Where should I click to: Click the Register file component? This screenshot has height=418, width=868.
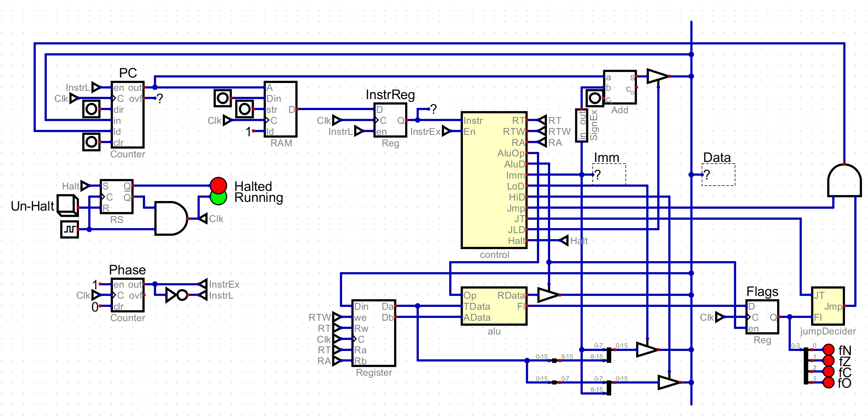coord(374,333)
